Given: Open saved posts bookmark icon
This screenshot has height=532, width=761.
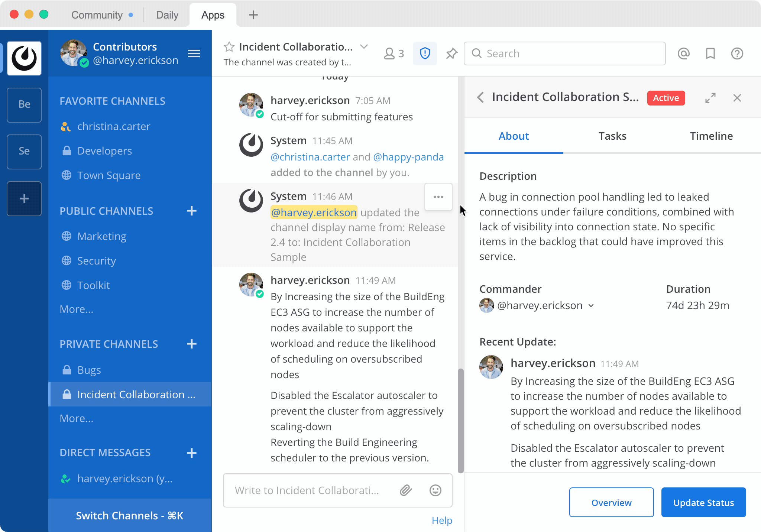Looking at the screenshot, I should pyautogui.click(x=710, y=53).
